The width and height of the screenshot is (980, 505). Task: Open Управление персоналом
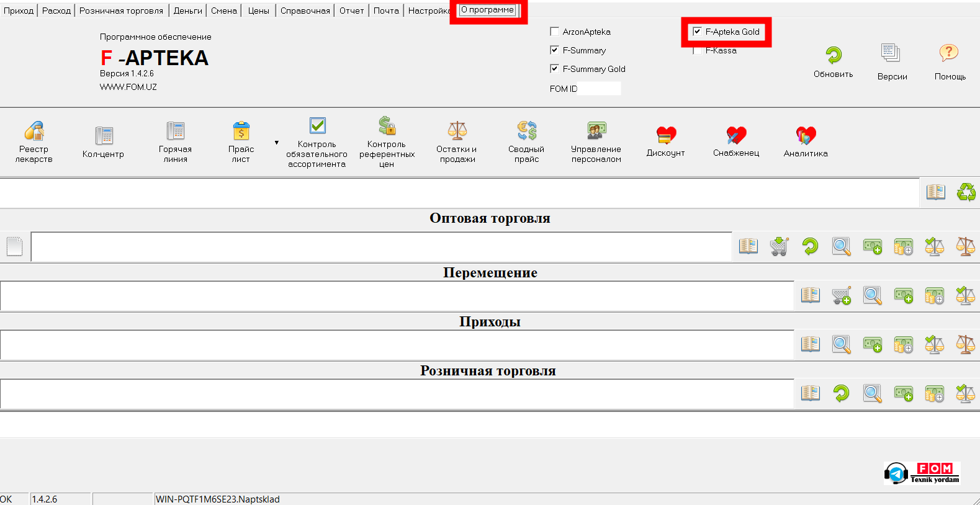tap(596, 142)
